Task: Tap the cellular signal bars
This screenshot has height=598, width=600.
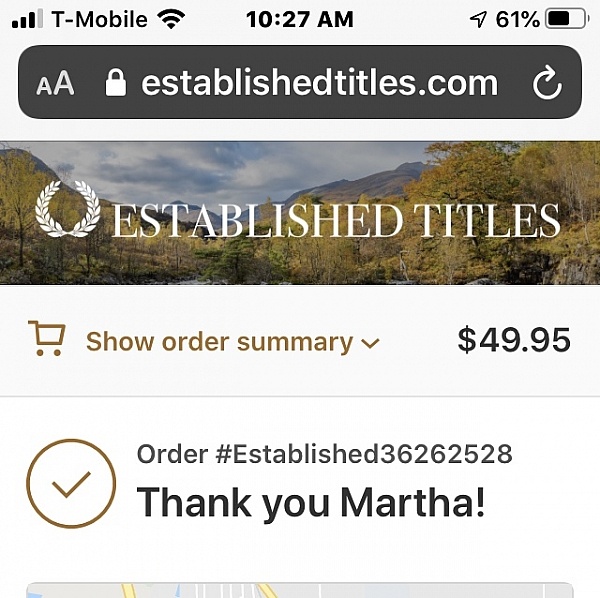Action: point(27,19)
